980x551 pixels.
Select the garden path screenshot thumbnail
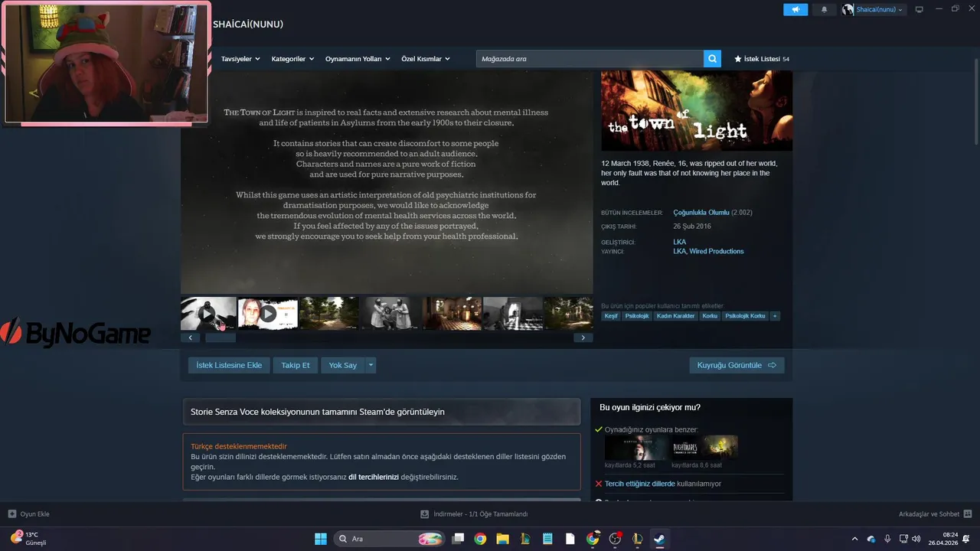click(x=329, y=313)
